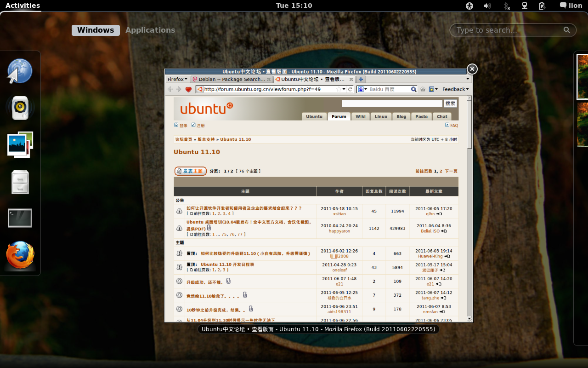This screenshot has width=588, height=368.
Task: Open the thread 如何比较稳妥的升级到11.10
Action: [x=255, y=253]
